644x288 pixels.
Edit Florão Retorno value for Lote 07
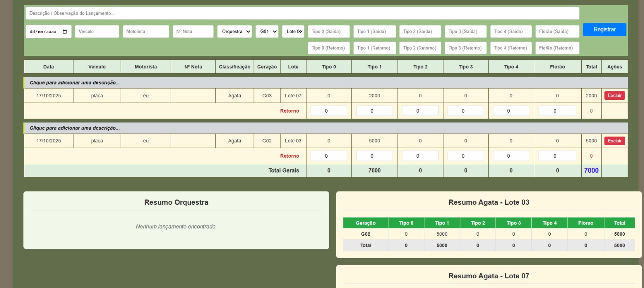[557, 111]
